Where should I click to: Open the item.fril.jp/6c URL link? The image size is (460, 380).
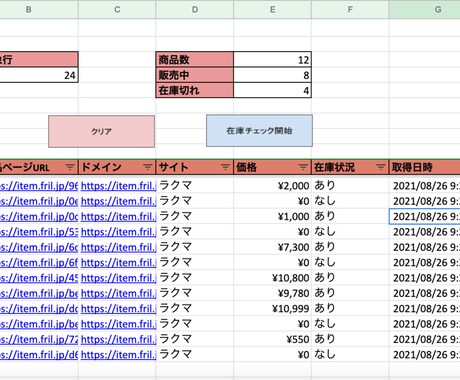pos(39,247)
